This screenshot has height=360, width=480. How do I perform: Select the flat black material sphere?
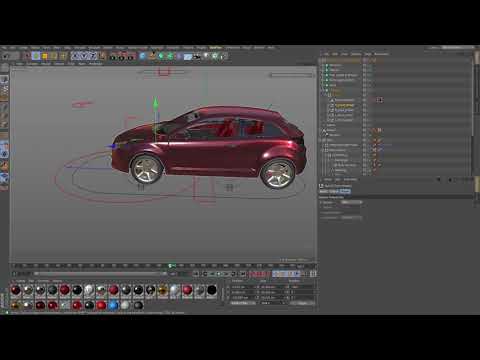click(x=212, y=290)
